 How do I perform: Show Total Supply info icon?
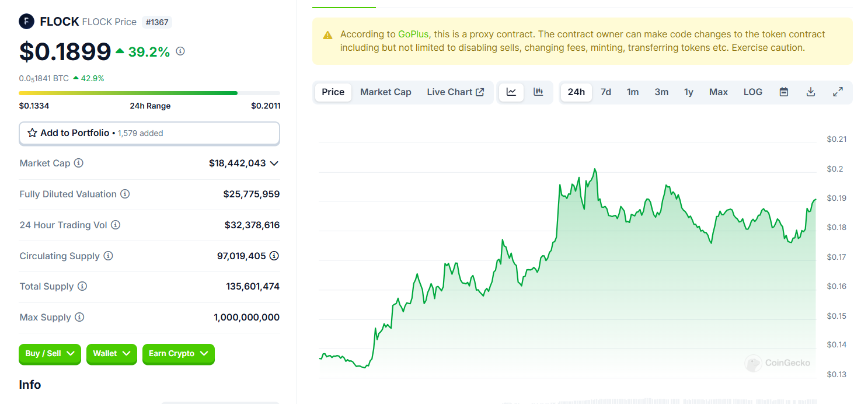[x=82, y=286]
